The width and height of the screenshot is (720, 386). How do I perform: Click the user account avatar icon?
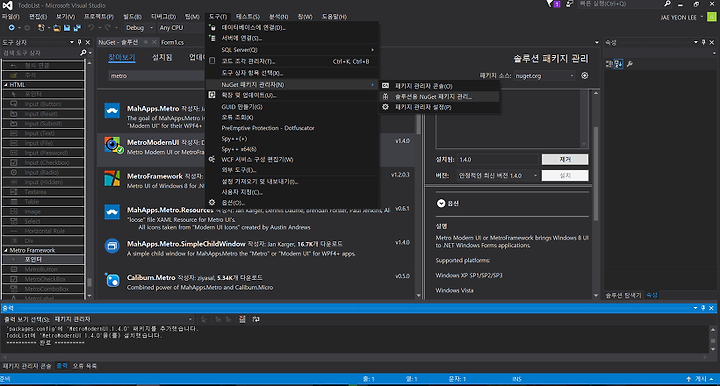(x=712, y=17)
